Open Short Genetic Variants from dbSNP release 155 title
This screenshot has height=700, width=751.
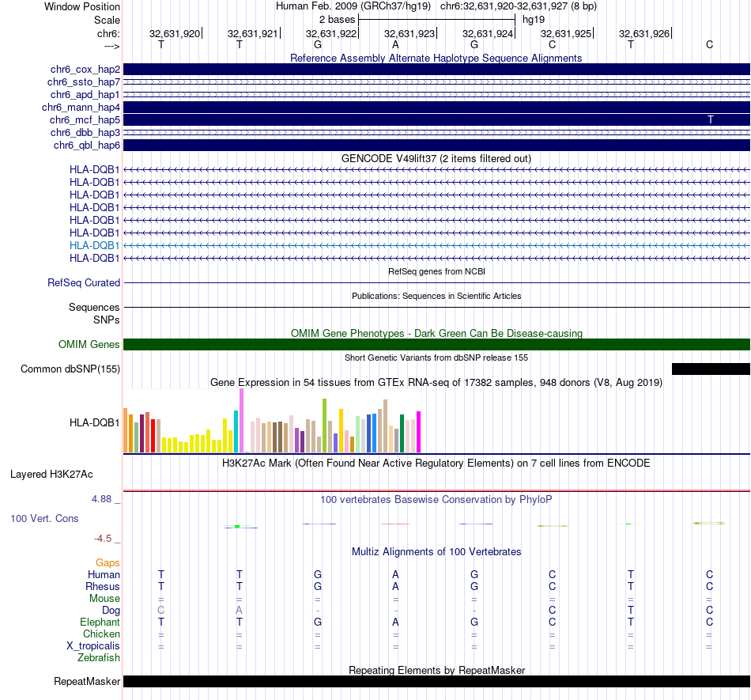pyautogui.click(x=436, y=358)
